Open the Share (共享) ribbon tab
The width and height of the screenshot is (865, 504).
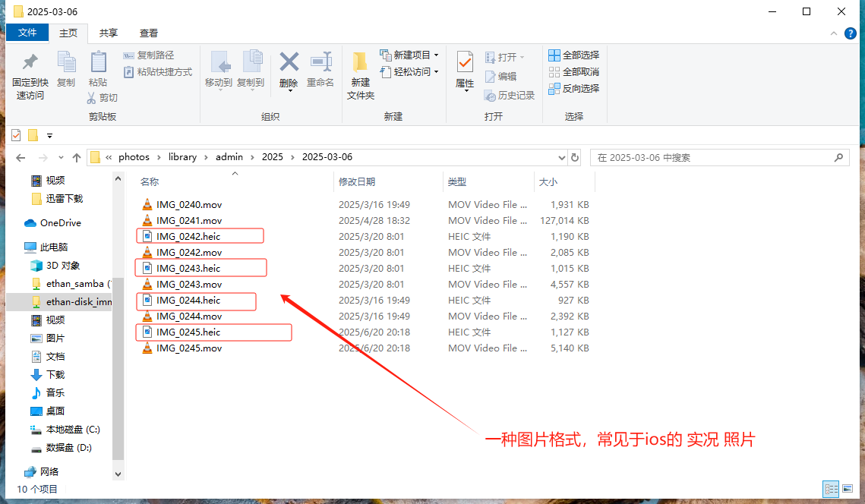(x=109, y=33)
